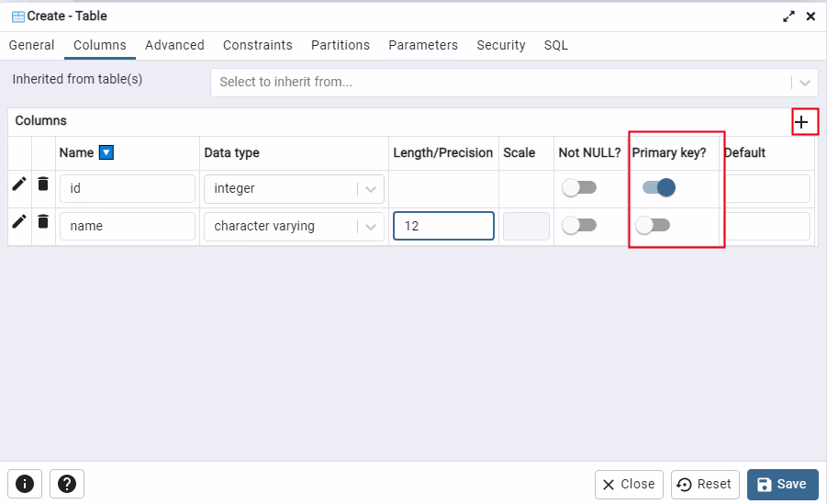This screenshot has height=504, width=827.
Task: Maximize the Create Table dialog
Action: (x=788, y=17)
